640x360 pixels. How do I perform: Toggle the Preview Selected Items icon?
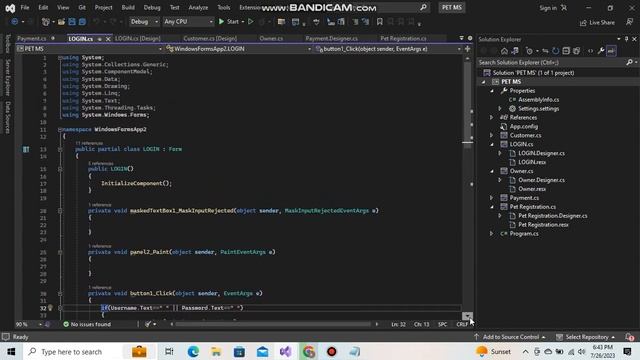click(x=611, y=51)
